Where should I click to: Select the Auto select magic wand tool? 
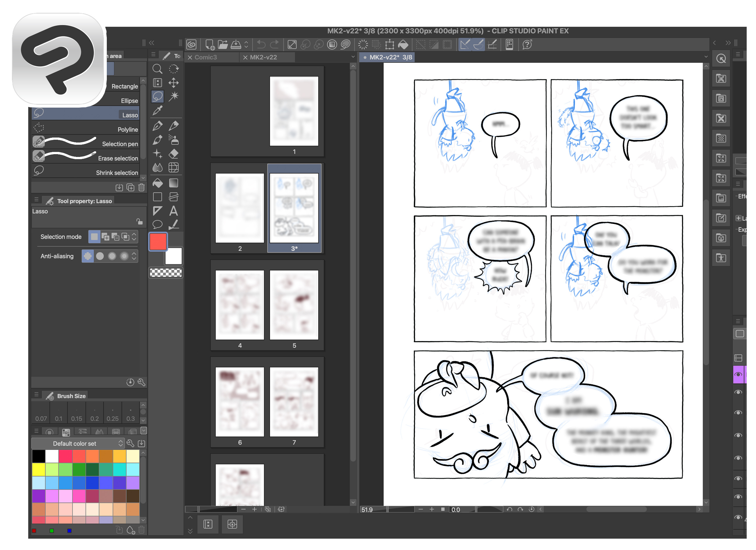(173, 97)
